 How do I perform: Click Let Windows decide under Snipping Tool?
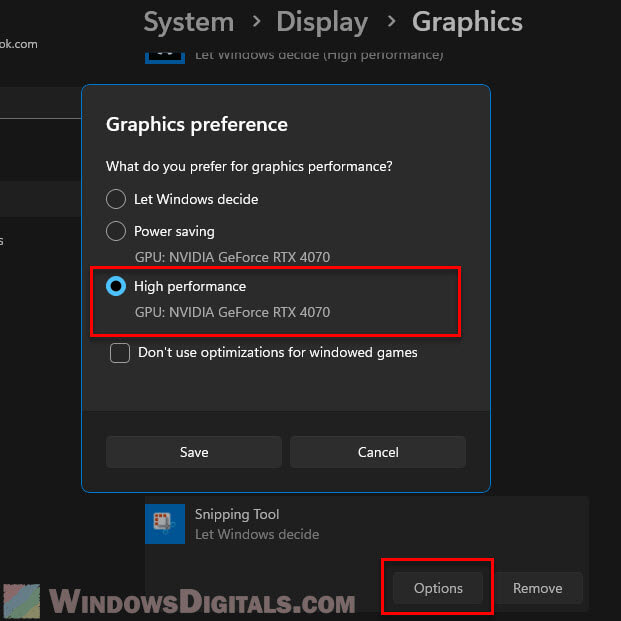[x=257, y=534]
